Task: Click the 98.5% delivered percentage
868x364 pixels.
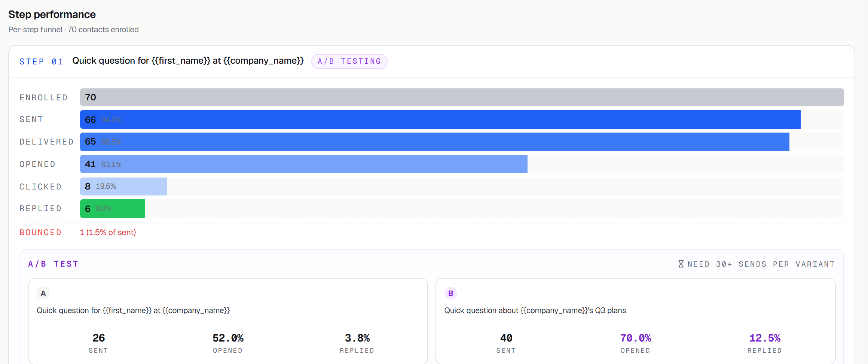Action: [111, 142]
